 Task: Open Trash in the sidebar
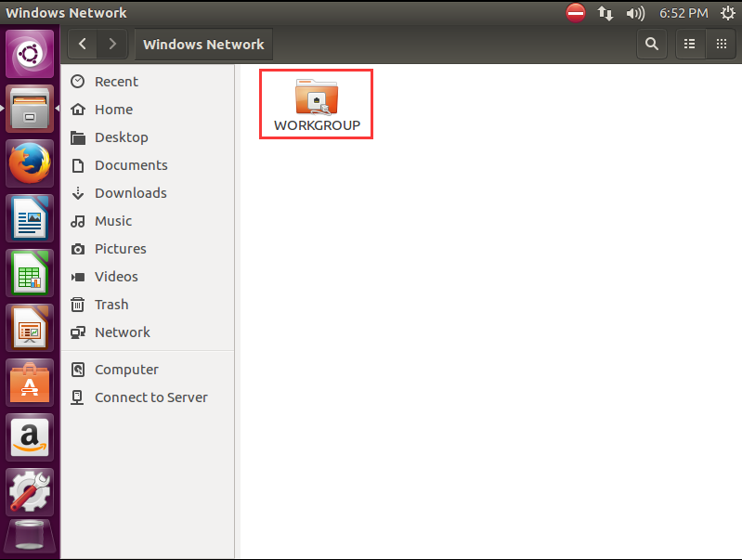148,305
